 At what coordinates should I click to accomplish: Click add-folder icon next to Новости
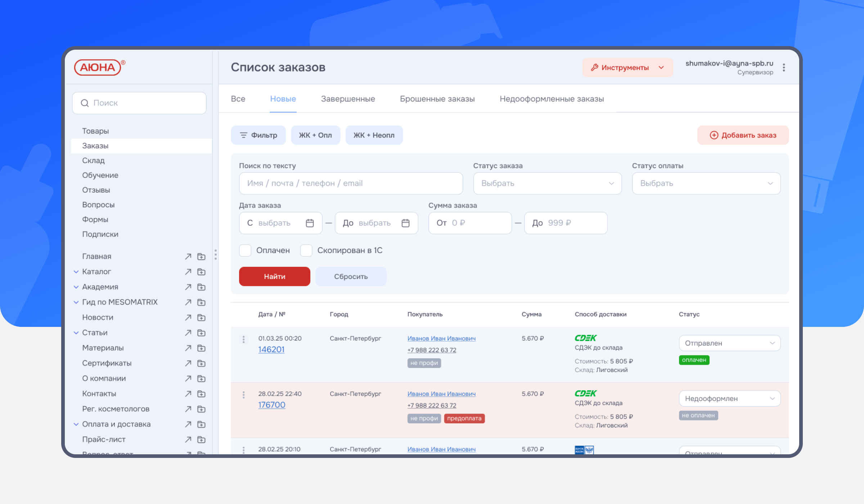pos(201,318)
